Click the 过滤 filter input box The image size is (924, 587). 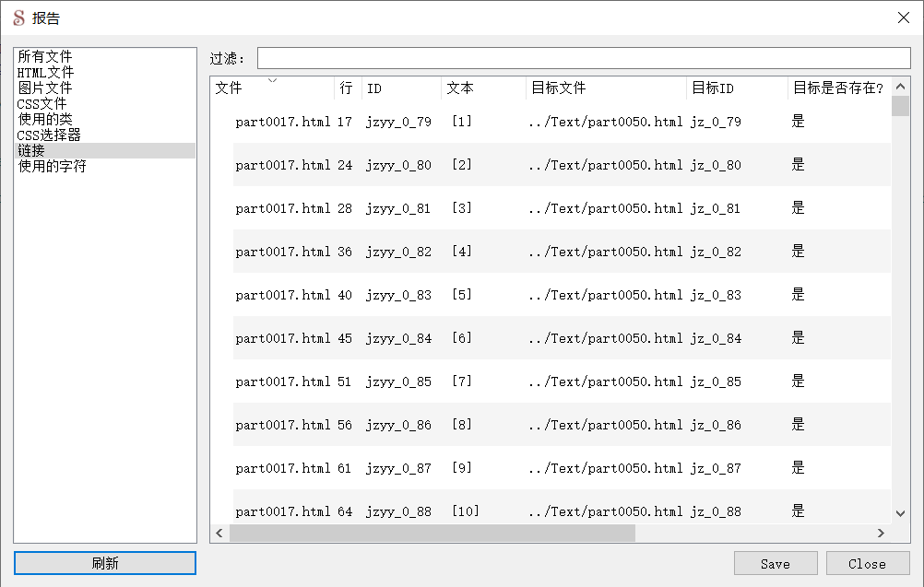581,57
